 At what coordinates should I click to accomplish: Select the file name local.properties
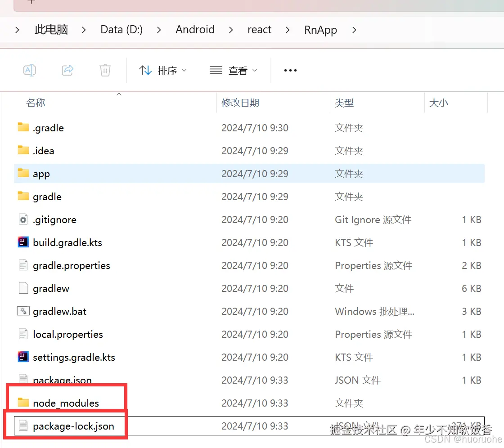tap(68, 335)
